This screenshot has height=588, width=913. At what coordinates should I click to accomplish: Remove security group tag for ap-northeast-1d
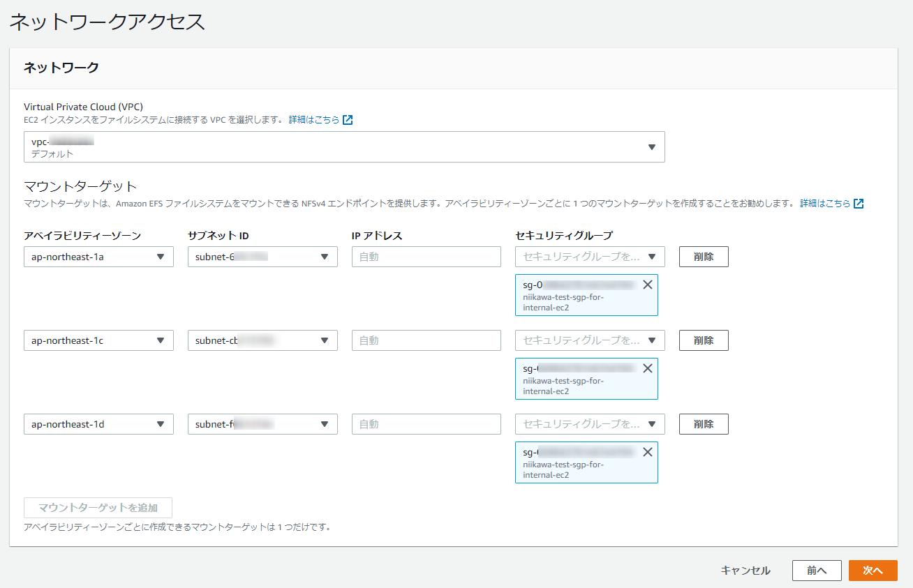tap(648, 452)
